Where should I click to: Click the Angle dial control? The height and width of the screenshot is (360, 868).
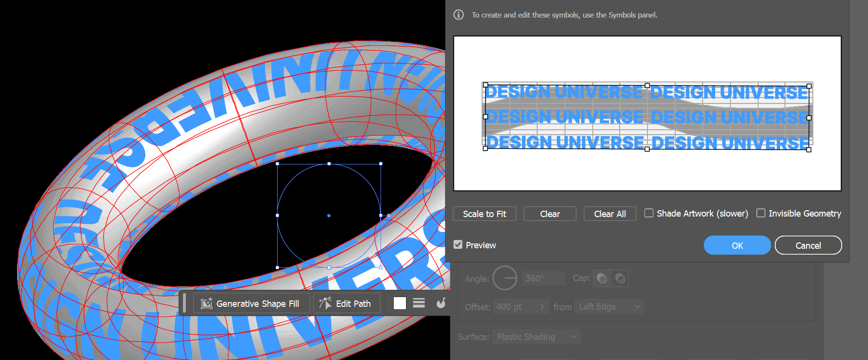tap(505, 278)
